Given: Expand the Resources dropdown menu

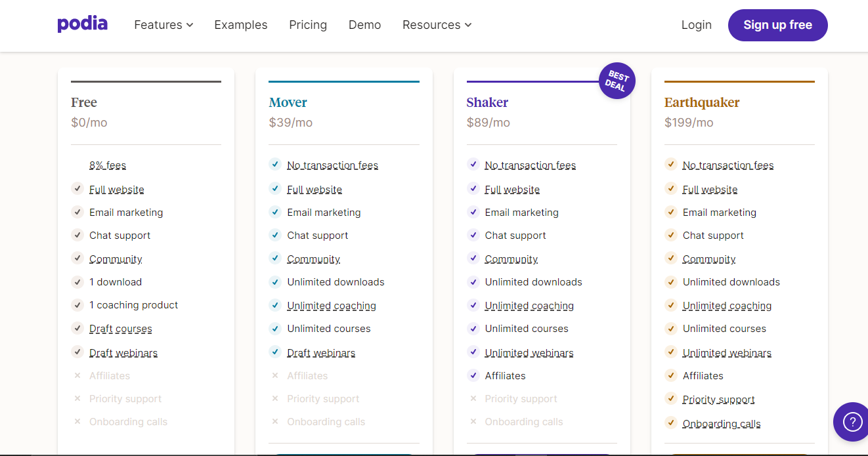Looking at the screenshot, I should pyautogui.click(x=437, y=25).
